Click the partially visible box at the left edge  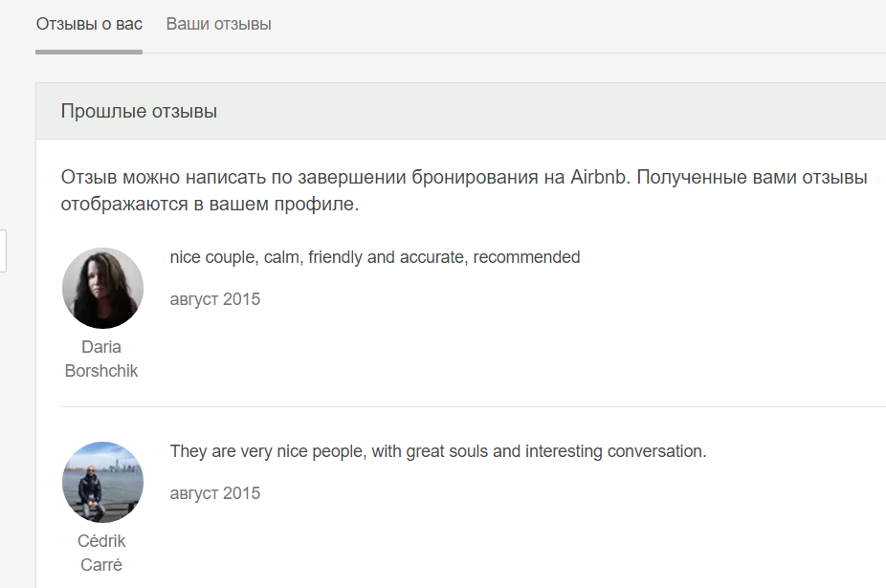[x=3, y=250]
